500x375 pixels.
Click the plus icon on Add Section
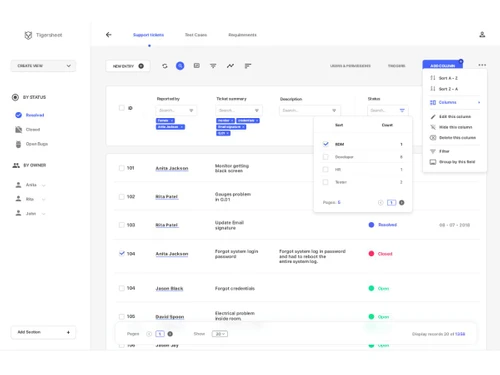click(x=68, y=332)
